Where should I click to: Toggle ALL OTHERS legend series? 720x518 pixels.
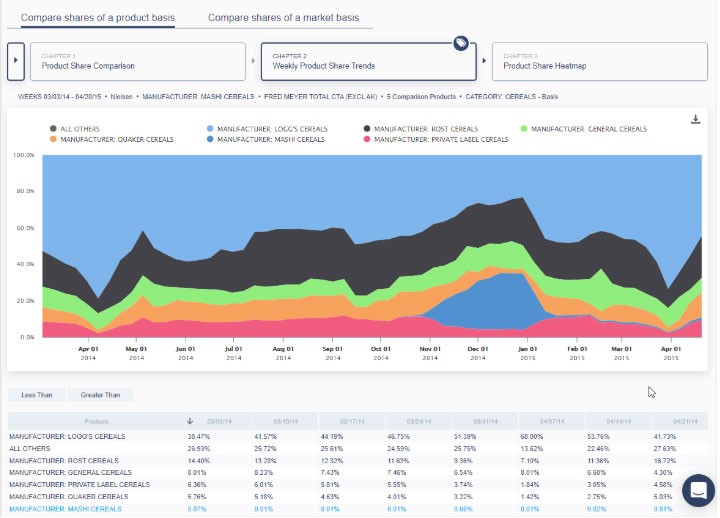[x=75, y=129]
